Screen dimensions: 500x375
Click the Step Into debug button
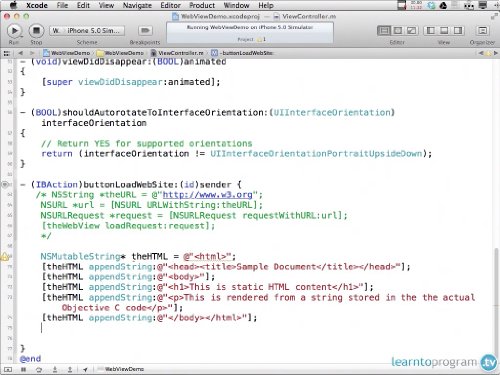[55, 369]
